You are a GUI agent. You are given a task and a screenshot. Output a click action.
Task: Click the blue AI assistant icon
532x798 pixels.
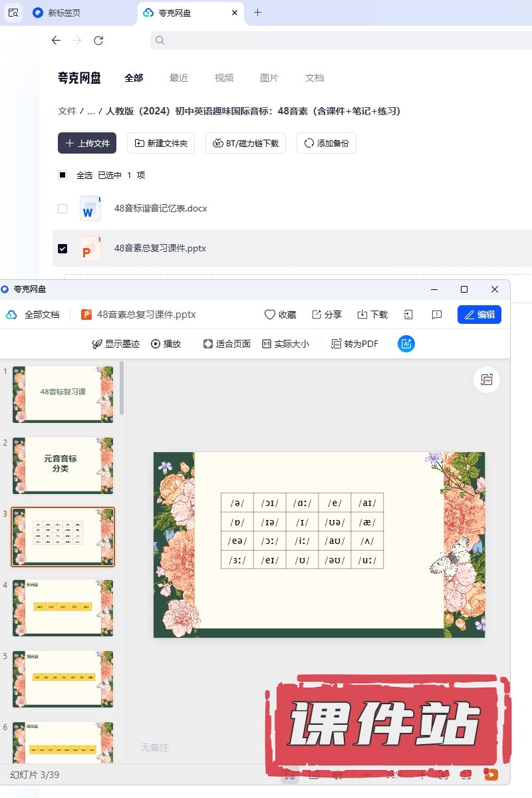pyautogui.click(x=406, y=344)
